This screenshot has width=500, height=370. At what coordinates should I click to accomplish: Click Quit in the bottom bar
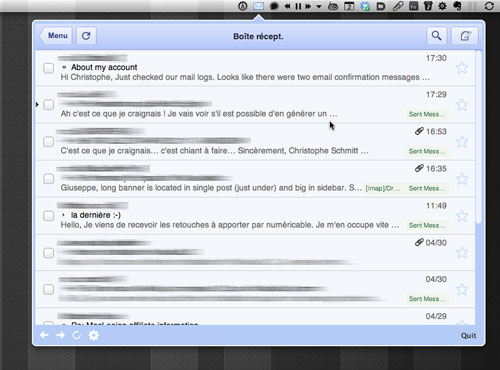coord(468,335)
